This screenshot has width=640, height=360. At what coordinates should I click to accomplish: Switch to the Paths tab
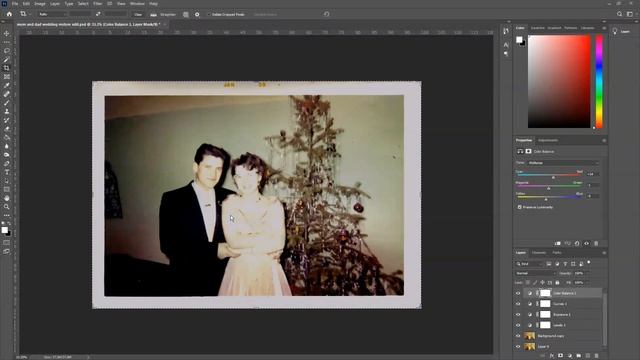pyautogui.click(x=557, y=253)
